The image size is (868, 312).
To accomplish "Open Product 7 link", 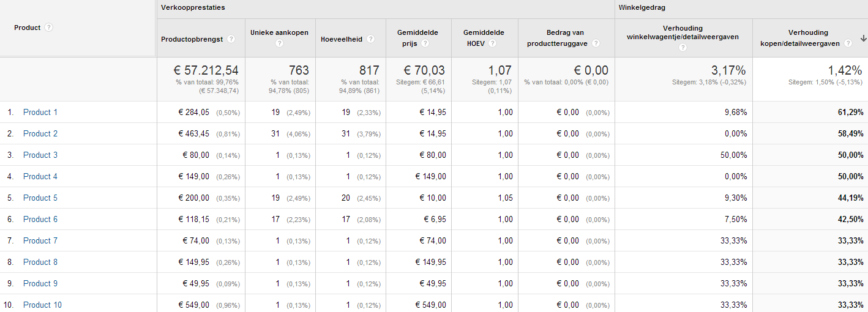I will [40, 240].
